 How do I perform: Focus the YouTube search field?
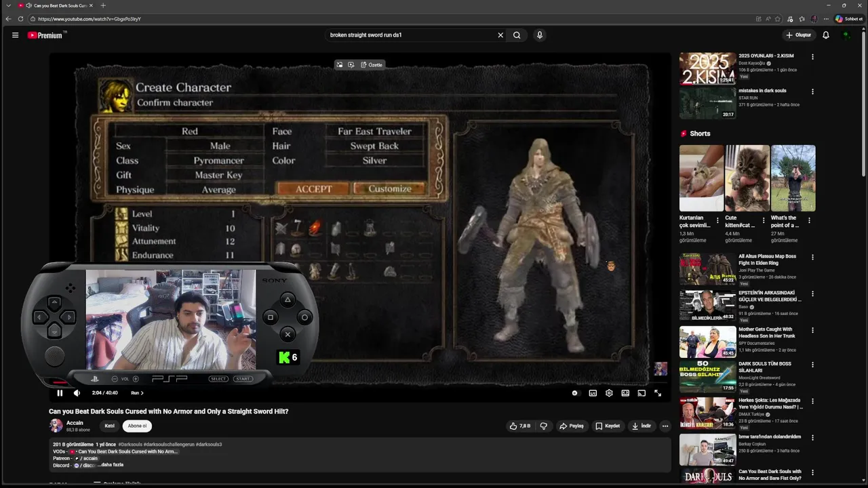(x=410, y=35)
